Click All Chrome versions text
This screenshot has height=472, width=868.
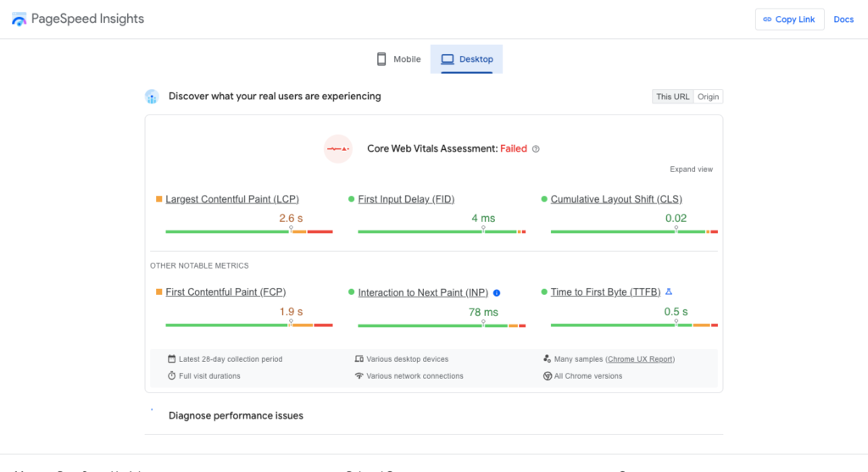(x=588, y=375)
